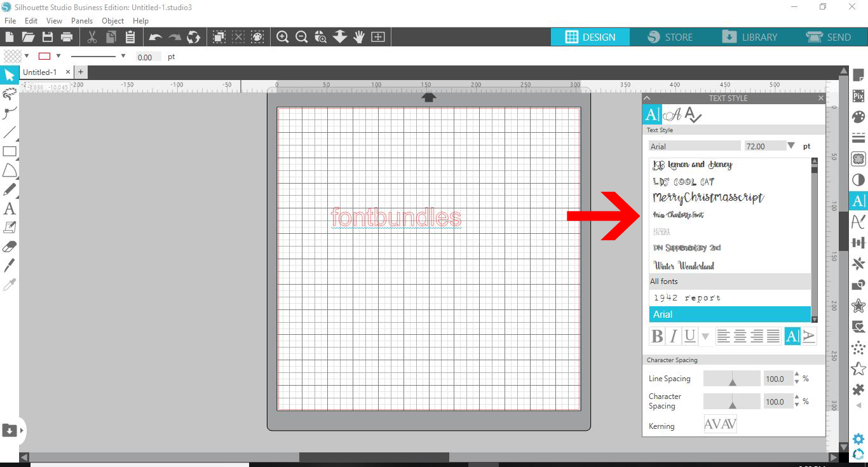
Task: Redo the last undone action
Action: click(x=175, y=37)
